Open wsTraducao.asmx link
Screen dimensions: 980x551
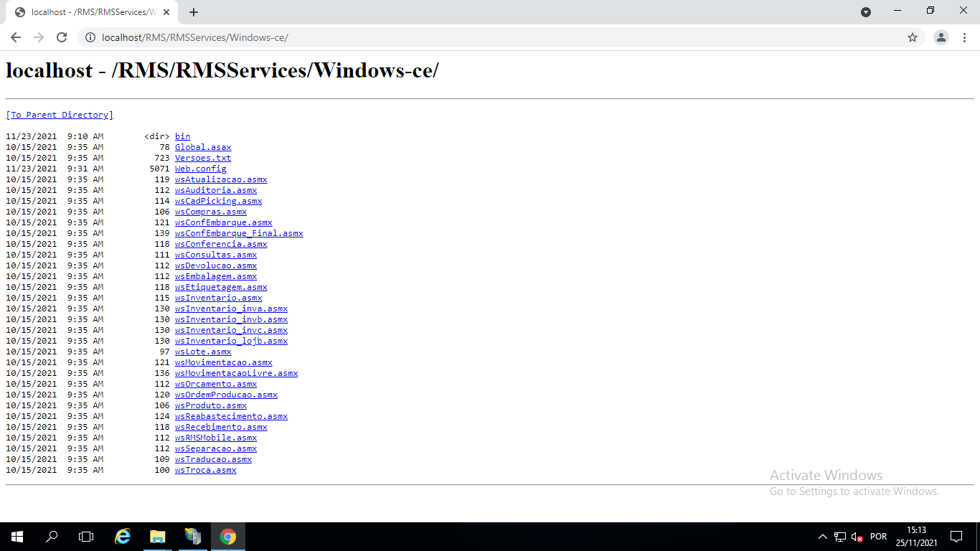pos(213,459)
